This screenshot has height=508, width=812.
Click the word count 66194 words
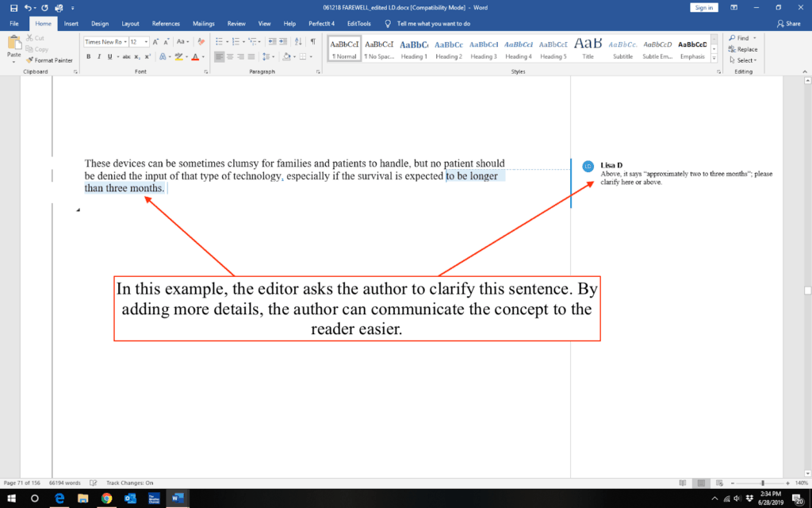point(65,483)
